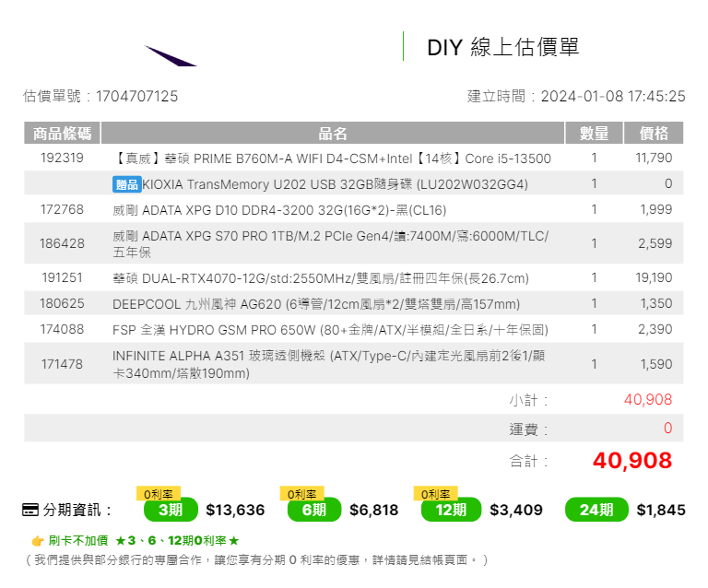The height and width of the screenshot is (588, 708).
Task: Click the $13,636 installment amount
Action: pos(235,510)
